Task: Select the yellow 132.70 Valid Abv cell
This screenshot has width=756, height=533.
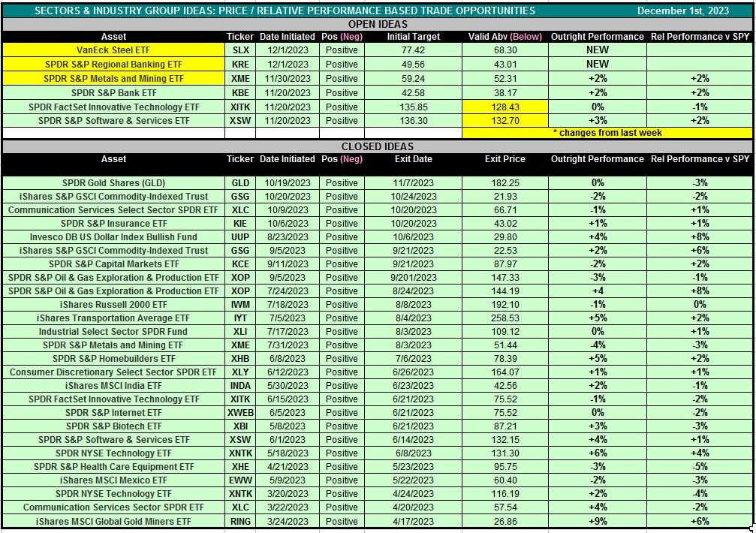Action: pyautogui.click(x=505, y=121)
